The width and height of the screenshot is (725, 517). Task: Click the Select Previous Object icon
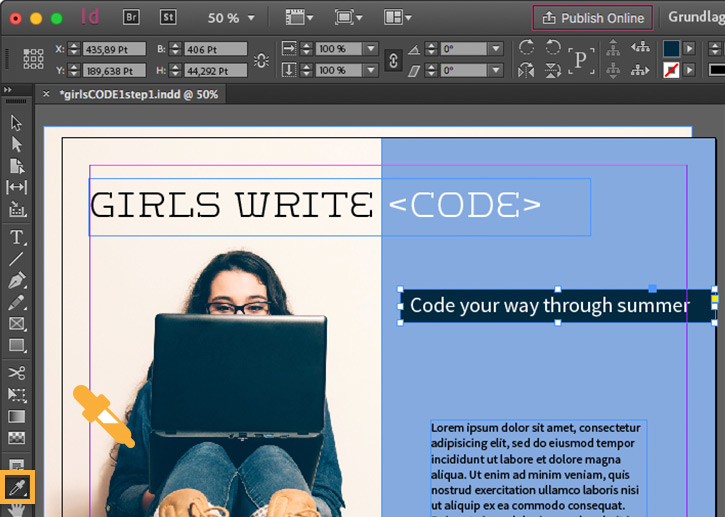[x=640, y=48]
